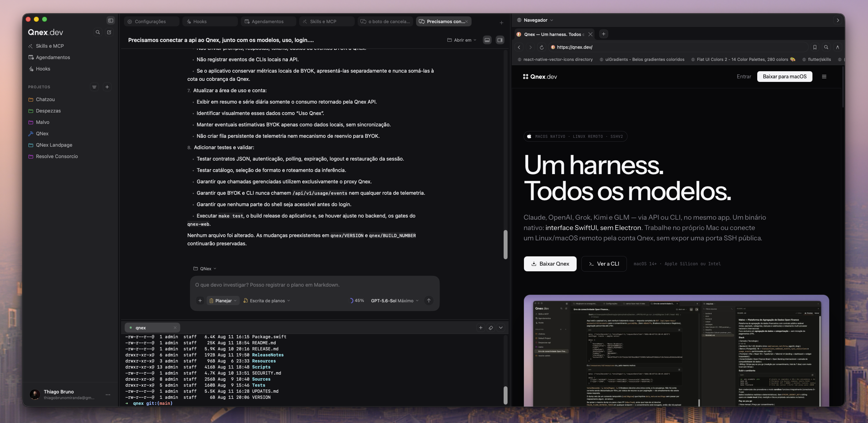Click the terminal scrollbar thumb
Image resolution: width=868 pixels, height=423 pixels.
pos(505,395)
